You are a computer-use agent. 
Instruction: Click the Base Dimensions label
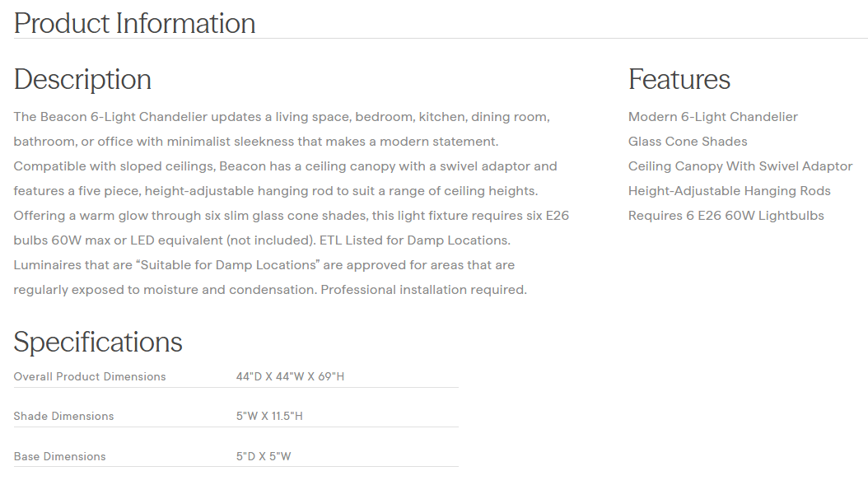(x=60, y=456)
